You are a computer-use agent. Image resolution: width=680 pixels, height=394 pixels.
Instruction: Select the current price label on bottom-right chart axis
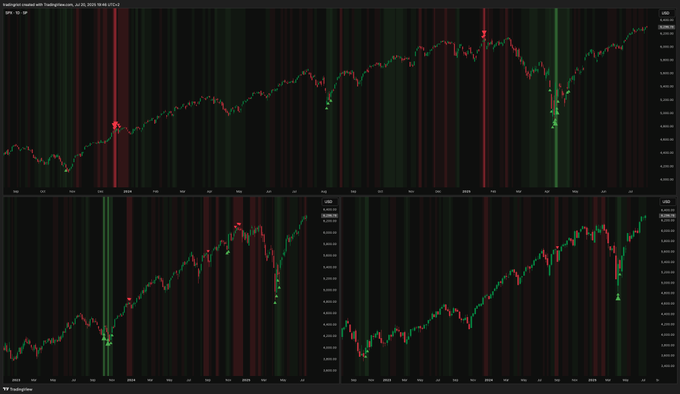tap(667, 215)
